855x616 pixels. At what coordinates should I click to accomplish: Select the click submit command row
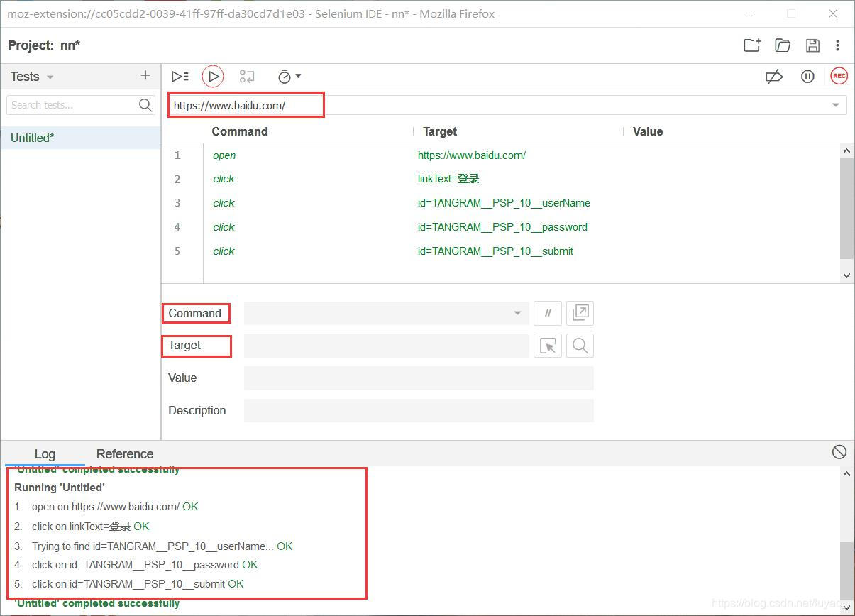click(x=500, y=251)
